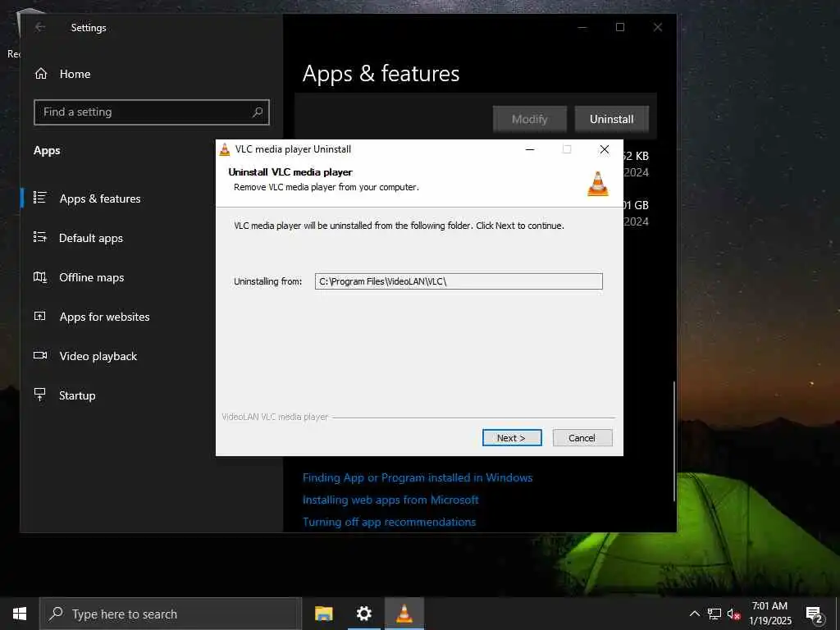Open Startup settings page
The image size is (840, 630).
coord(77,396)
